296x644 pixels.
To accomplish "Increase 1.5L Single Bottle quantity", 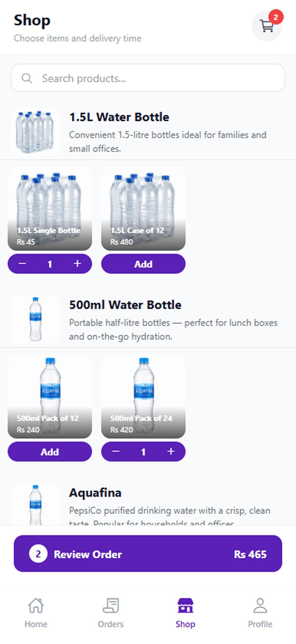I will [77, 263].
